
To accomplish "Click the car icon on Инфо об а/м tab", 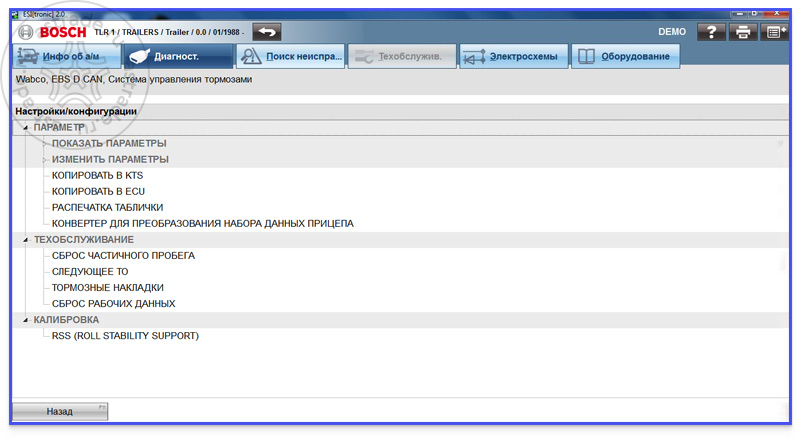I will pyautogui.click(x=28, y=56).
